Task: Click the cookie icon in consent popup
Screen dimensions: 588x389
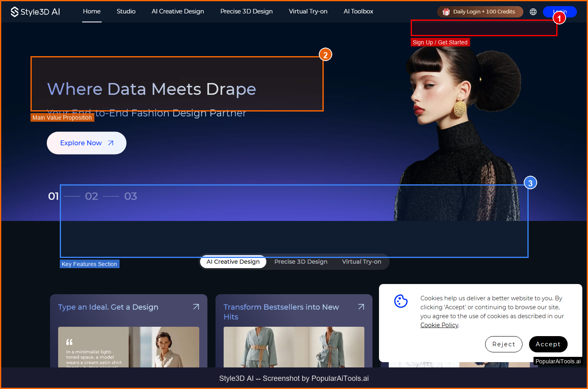Action: [x=401, y=301]
